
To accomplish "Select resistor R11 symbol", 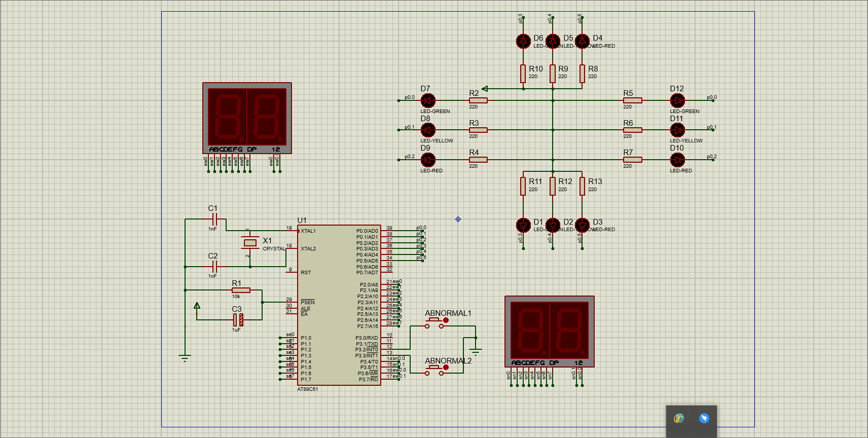I will coord(523,186).
